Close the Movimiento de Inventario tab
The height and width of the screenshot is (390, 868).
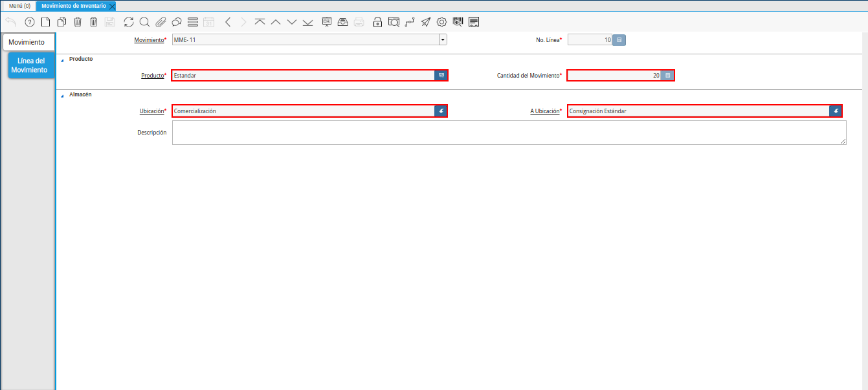pos(113,6)
